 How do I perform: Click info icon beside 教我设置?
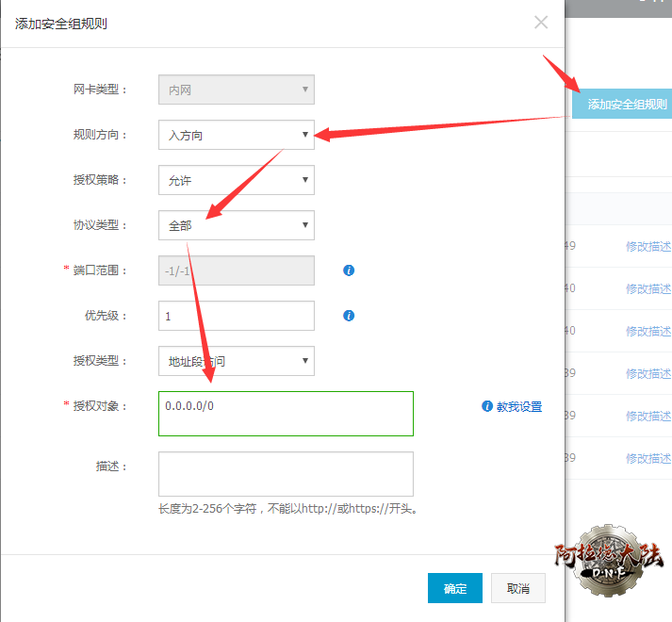pos(487,406)
